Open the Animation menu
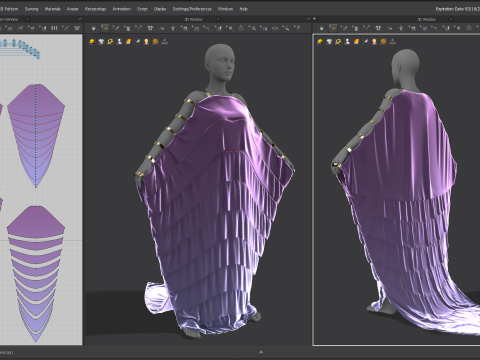This screenshot has height=360, width=480. (x=122, y=9)
